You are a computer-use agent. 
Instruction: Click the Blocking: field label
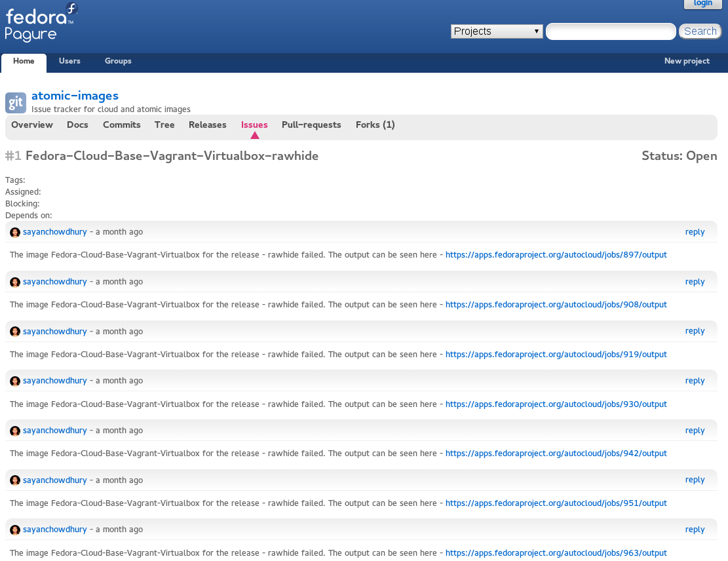click(22, 204)
